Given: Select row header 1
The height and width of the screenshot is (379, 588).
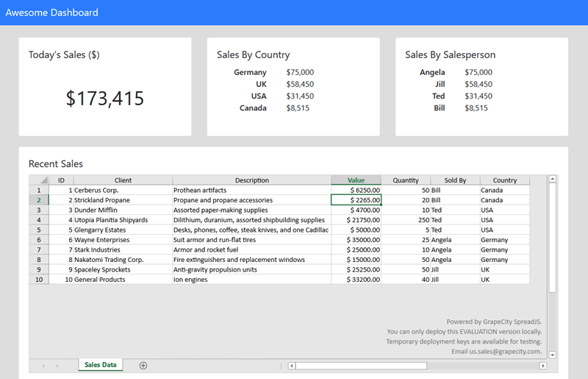Looking at the screenshot, I should coord(39,190).
